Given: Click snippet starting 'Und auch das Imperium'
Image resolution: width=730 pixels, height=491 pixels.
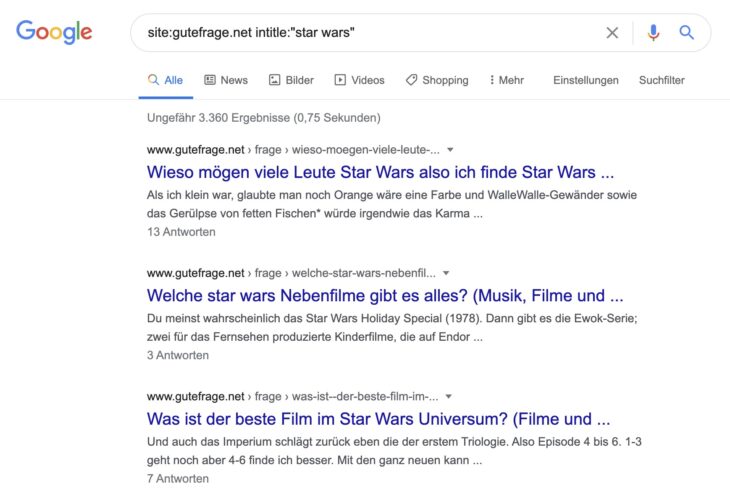Looking at the screenshot, I should pyautogui.click(x=394, y=451).
